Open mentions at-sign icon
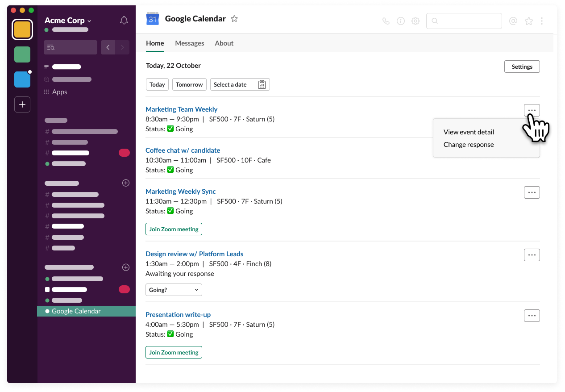This screenshot has width=565, height=392. point(513,21)
